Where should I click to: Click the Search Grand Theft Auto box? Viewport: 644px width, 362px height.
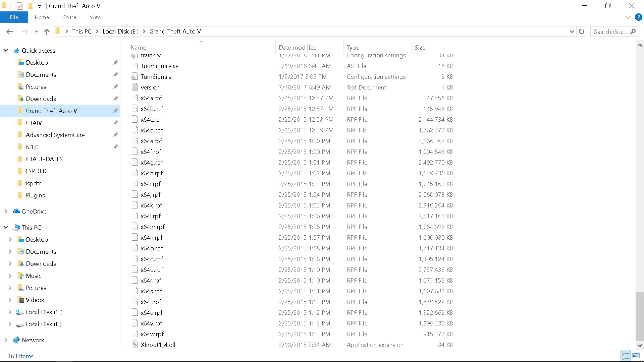point(610,32)
